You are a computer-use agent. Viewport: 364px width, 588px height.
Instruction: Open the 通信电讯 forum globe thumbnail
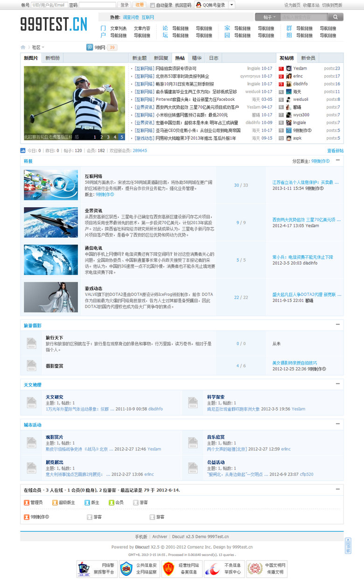(x=51, y=260)
